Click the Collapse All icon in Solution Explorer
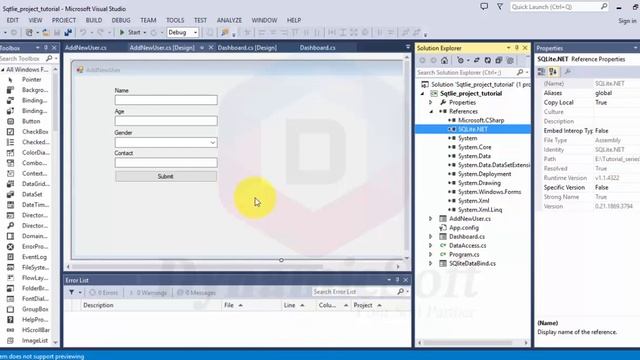Viewport: 640px width, 360px height. (x=498, y=60)
